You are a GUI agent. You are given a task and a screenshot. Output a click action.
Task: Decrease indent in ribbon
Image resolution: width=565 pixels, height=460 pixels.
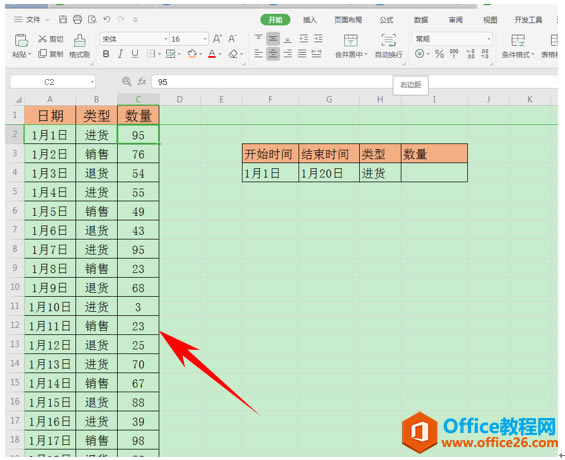303,39
